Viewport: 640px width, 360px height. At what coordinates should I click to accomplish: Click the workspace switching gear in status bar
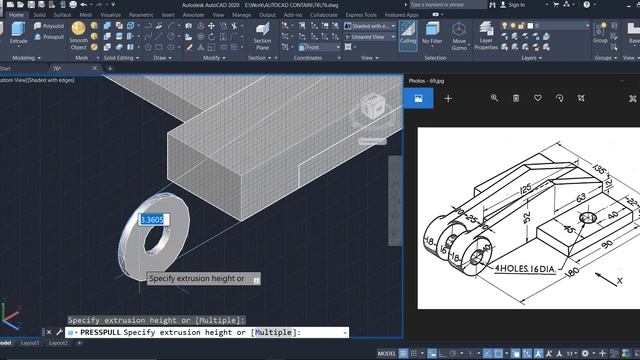[585, 353]
